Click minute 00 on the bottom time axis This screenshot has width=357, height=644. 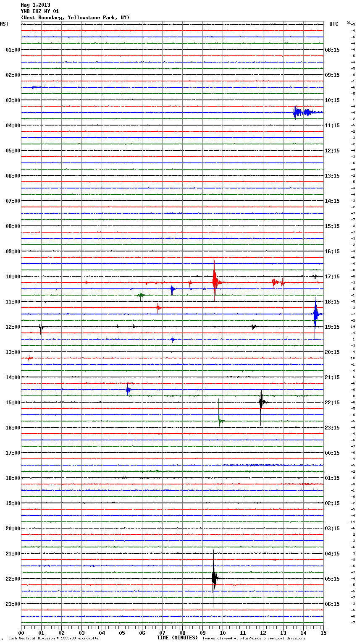pyautogui.click(x=21, y=633)
